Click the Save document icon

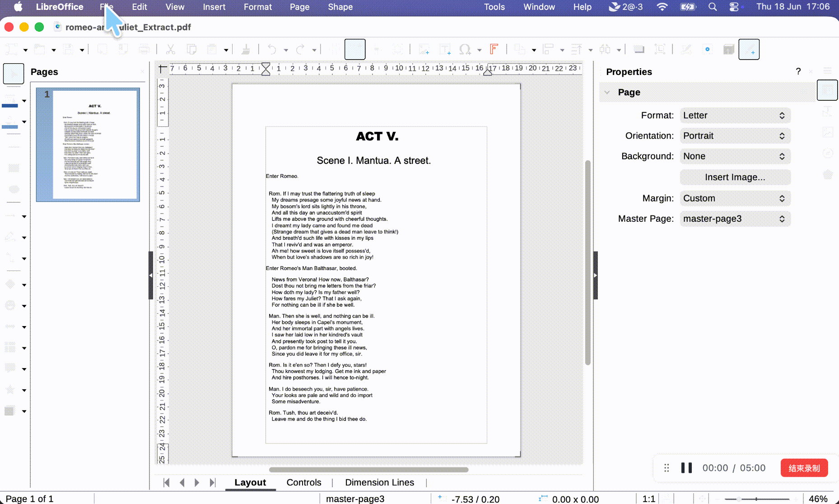pyautogui.click(x=68, y=49)
